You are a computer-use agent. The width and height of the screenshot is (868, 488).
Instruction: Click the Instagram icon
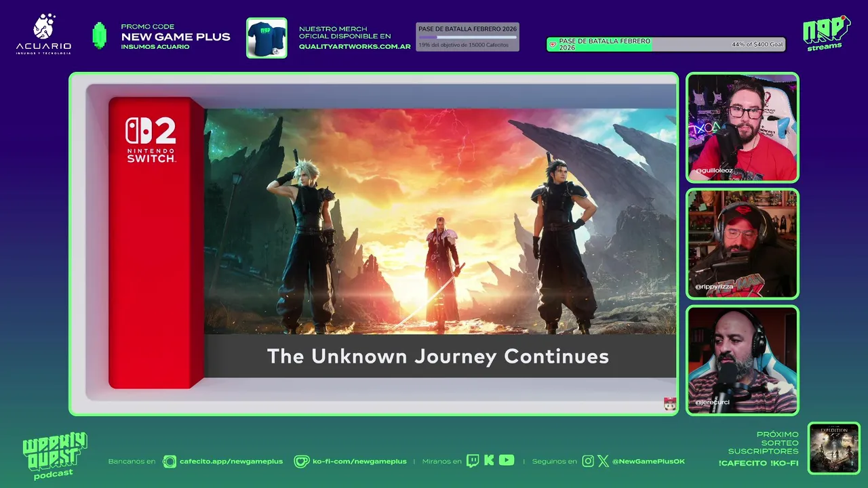pyautogui.click(x=588, y=461)
